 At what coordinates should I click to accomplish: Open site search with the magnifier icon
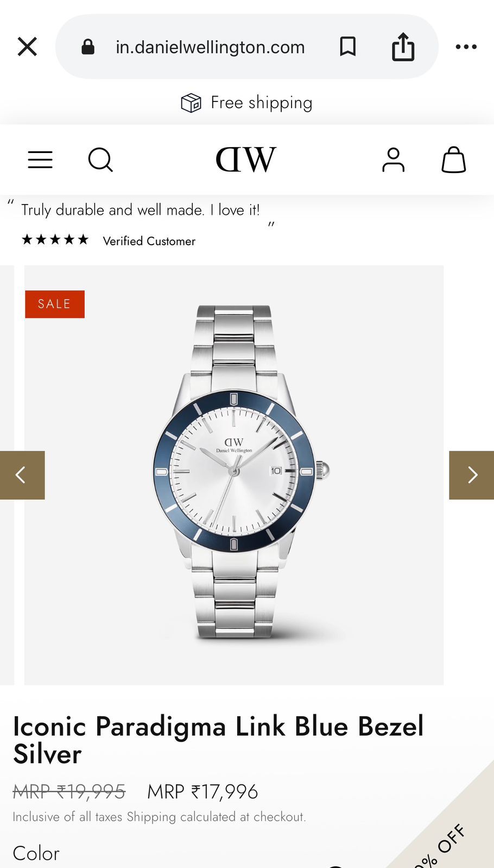(x=100, y=159)
